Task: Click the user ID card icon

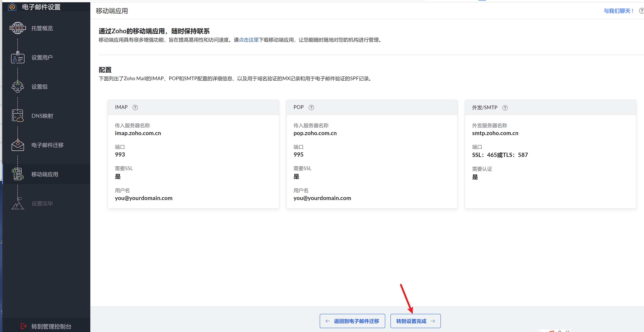Action: pyautogui.click(x=18, y=57)
